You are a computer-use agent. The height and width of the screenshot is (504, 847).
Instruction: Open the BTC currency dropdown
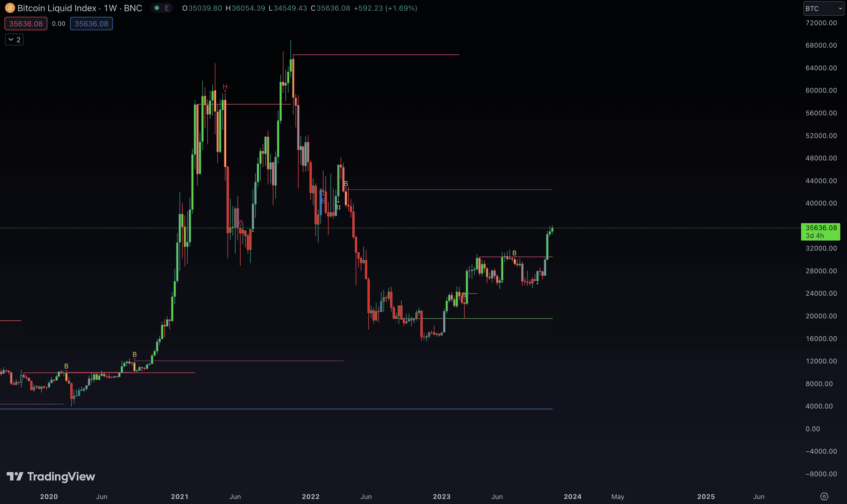click(x=823, y=8)
